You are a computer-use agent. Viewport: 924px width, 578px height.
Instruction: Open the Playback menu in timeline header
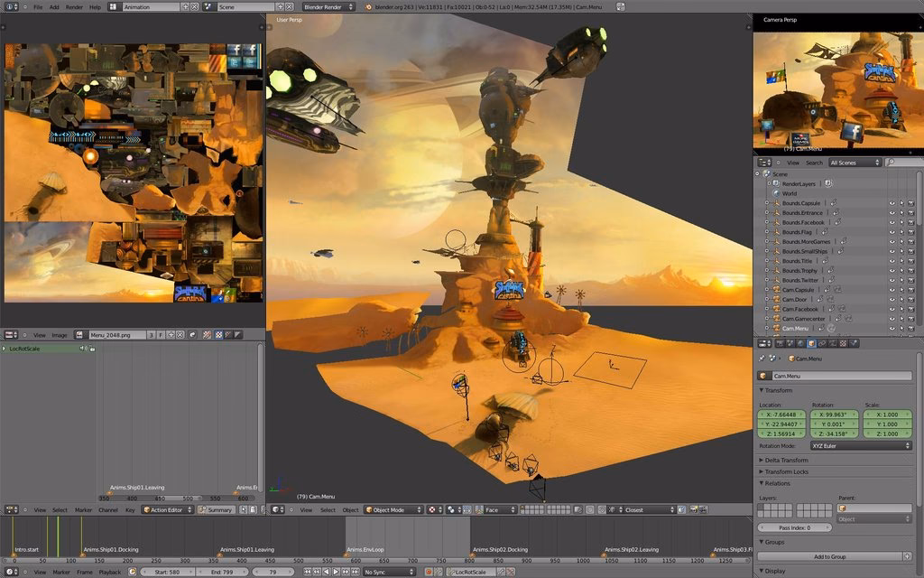[x=109, y=572]
